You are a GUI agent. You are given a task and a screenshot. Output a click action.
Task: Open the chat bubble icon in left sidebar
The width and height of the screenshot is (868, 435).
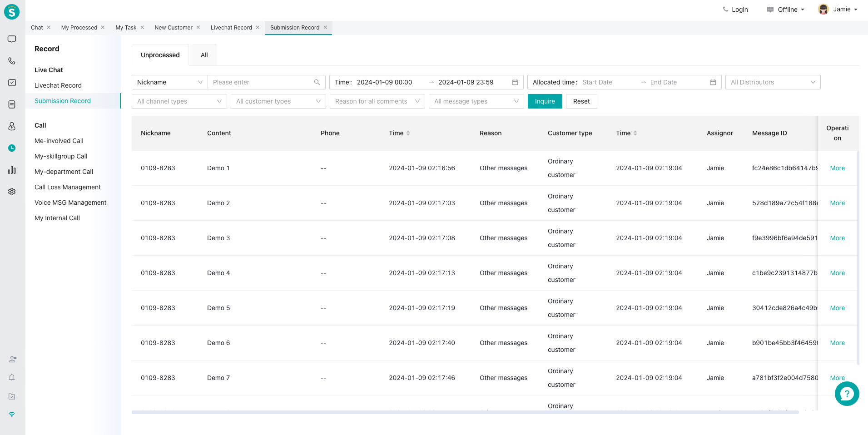(x=12, y=39)
